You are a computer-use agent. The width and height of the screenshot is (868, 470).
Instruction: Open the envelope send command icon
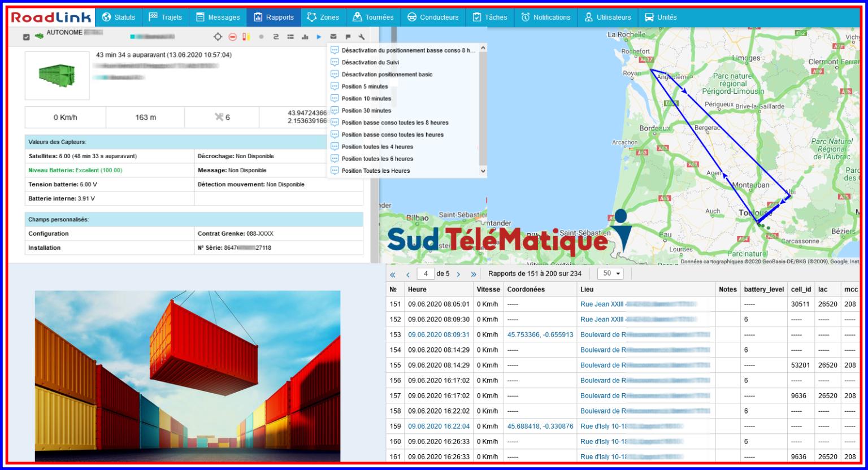[333, 37]
